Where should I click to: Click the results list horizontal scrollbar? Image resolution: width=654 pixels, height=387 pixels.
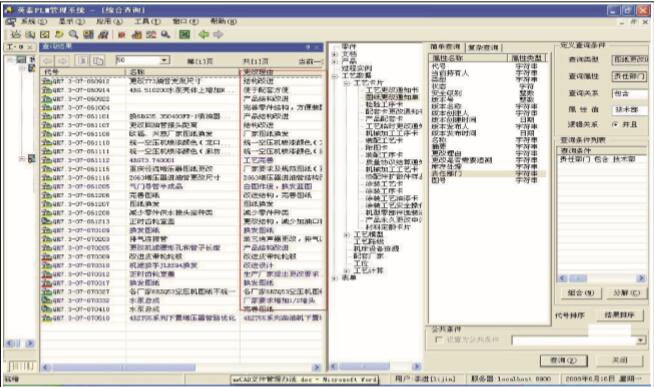(181, 367)
